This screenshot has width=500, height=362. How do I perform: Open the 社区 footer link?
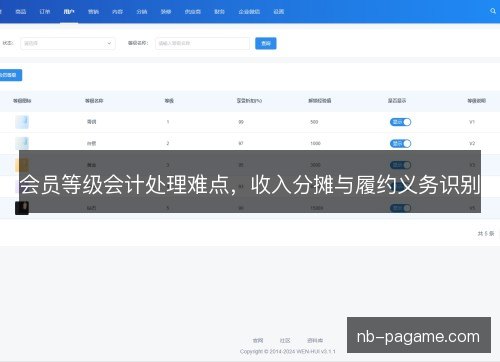point(285,340)
